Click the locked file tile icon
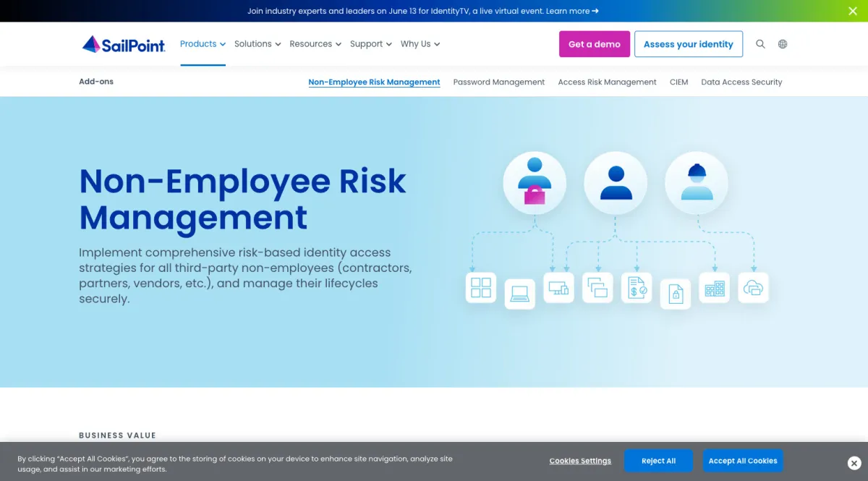The width and height of the screenshot is (868, 481). 676,294
